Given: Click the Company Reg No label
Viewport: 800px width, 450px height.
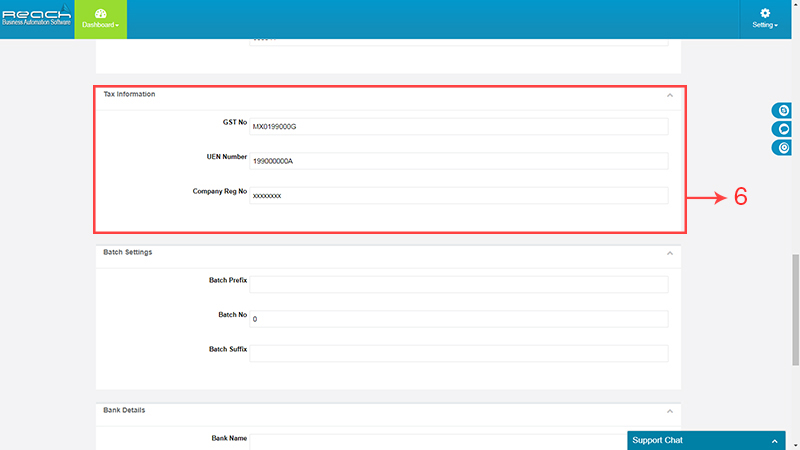Looking at the screenshot, I should pos(220,191).
